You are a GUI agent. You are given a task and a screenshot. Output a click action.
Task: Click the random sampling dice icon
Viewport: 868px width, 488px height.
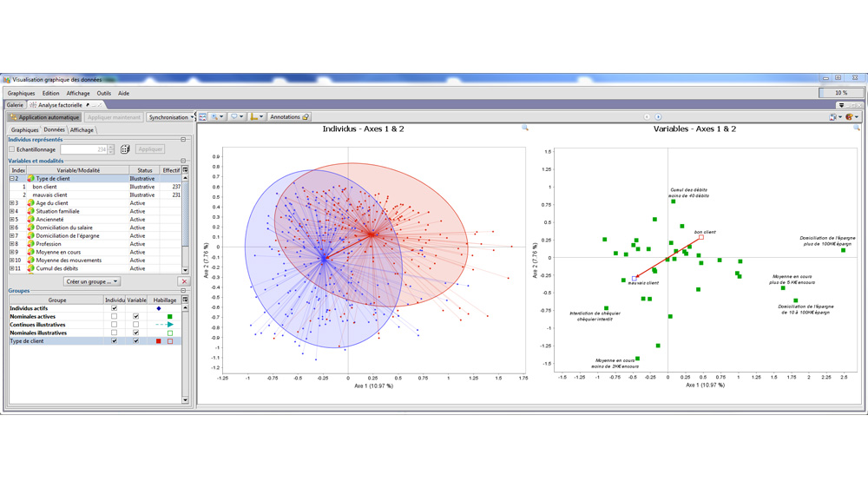click(x=125, y=149)
